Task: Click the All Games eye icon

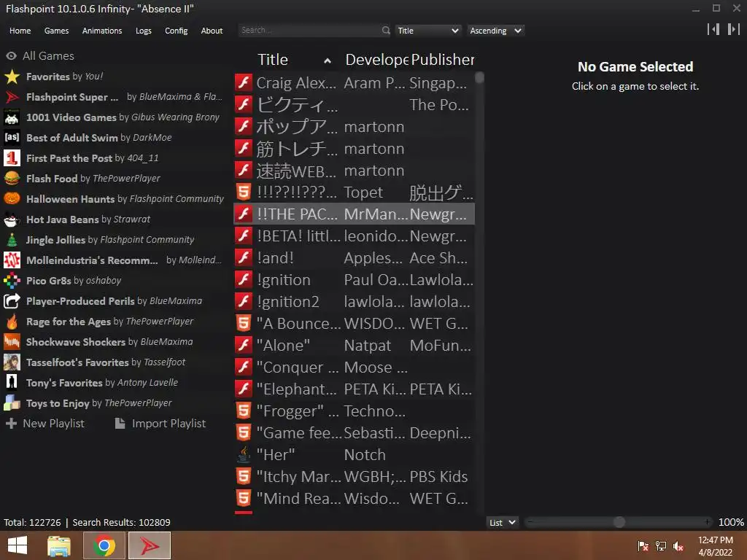Action: [x=11, y=55]
